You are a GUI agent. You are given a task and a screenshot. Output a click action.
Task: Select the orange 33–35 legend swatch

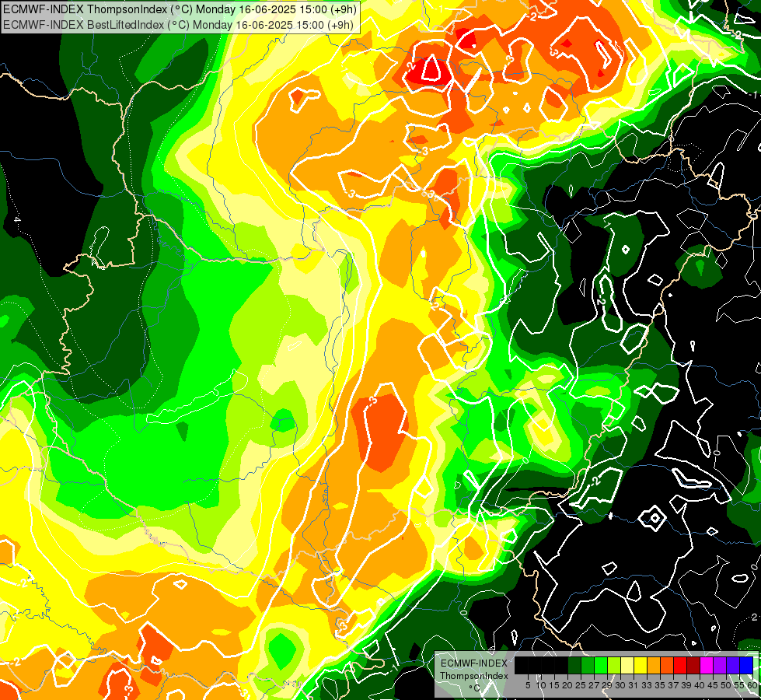point(654,665)
